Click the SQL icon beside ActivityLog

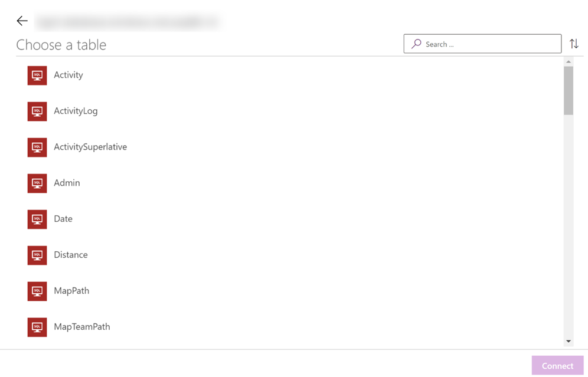click(x=37, y=112)
